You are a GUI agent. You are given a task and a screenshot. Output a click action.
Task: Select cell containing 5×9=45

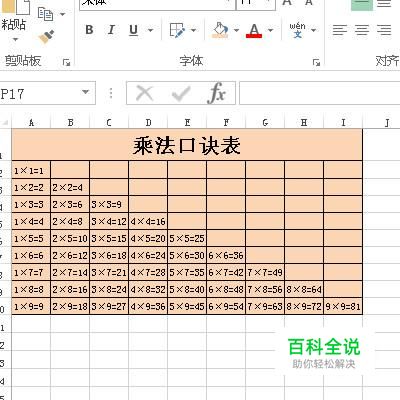pyautogui.click(x=187, y=306)
